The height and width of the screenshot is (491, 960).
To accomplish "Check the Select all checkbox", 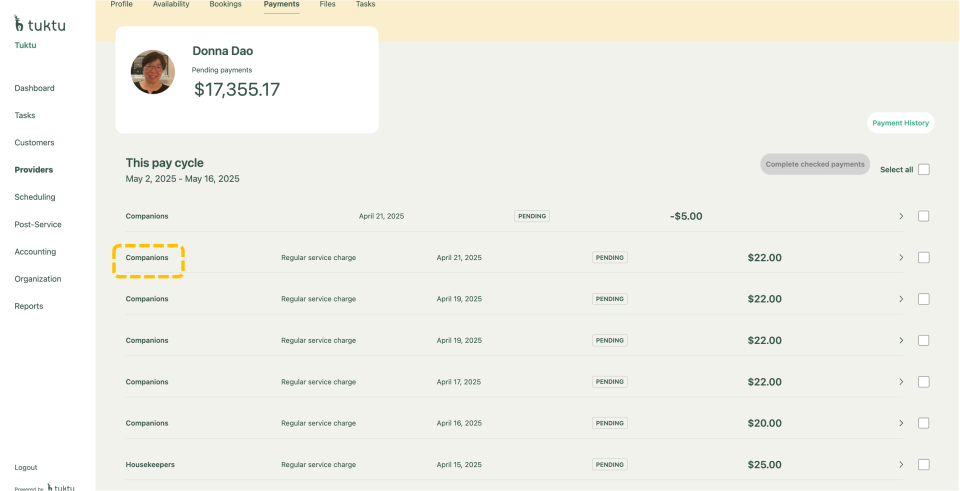I will (x=923, y=169).
